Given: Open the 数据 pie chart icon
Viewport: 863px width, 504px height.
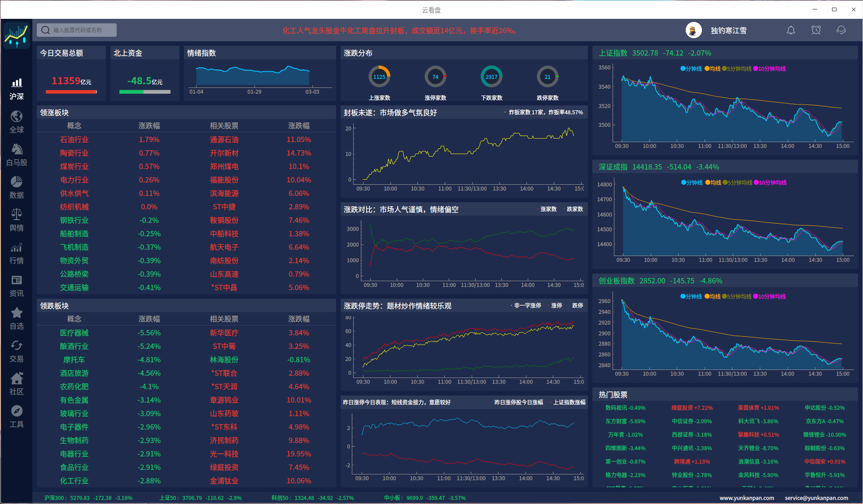Looking at the screenshot, I should [x=17, y=182].
